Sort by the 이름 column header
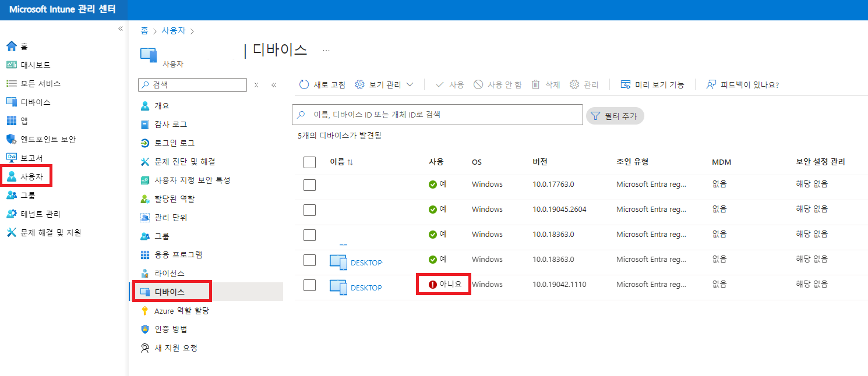The width and height of the screenshot is (868, 376). point(341,162)
